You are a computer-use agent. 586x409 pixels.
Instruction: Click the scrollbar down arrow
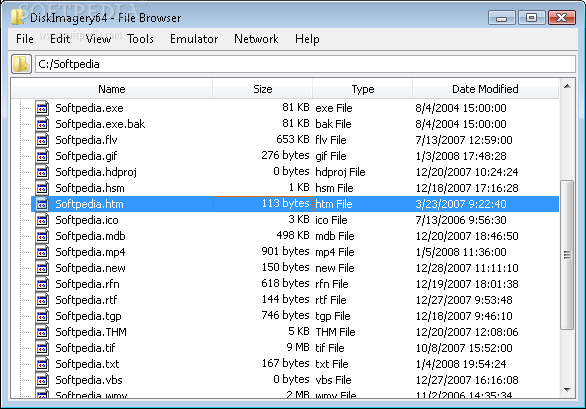567,390
